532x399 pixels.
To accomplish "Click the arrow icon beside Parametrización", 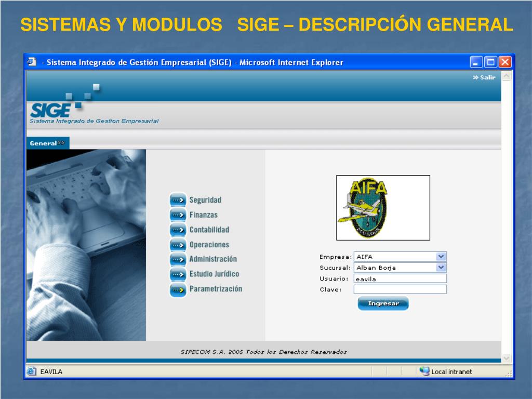I will [x=178, y=290].
